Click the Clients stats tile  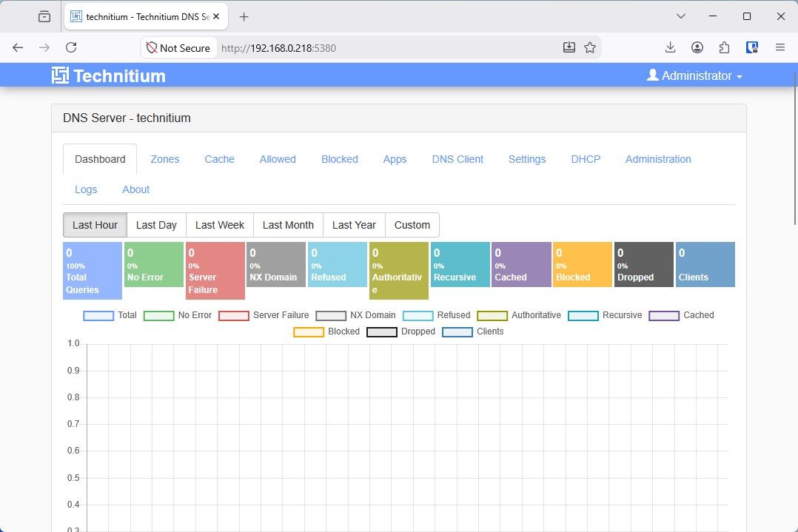pos(705,264)
